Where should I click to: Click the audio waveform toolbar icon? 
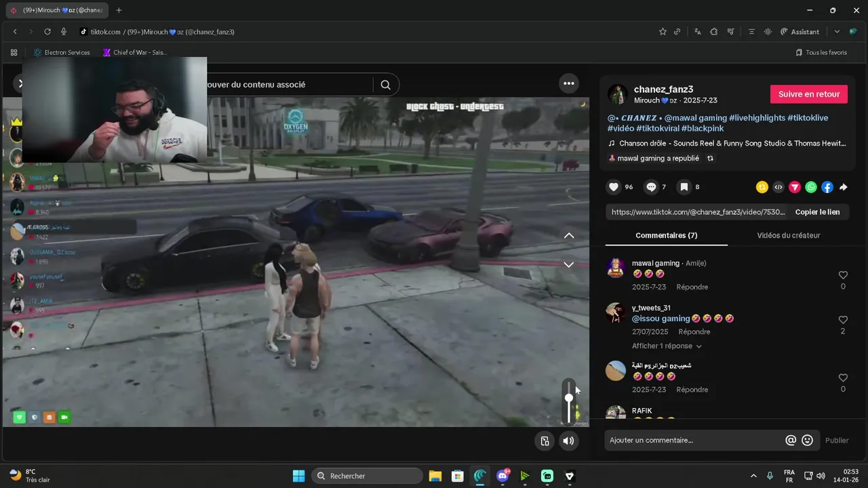(x=768, y=32)
